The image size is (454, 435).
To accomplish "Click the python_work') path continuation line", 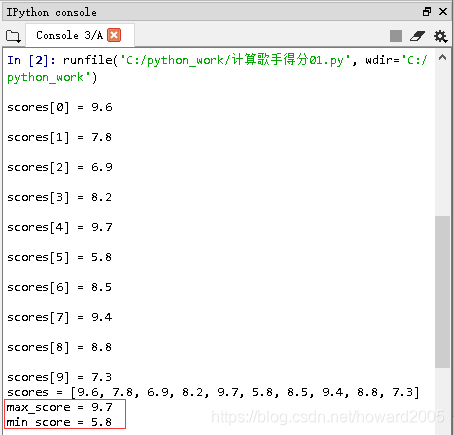I will pos(52,78).
